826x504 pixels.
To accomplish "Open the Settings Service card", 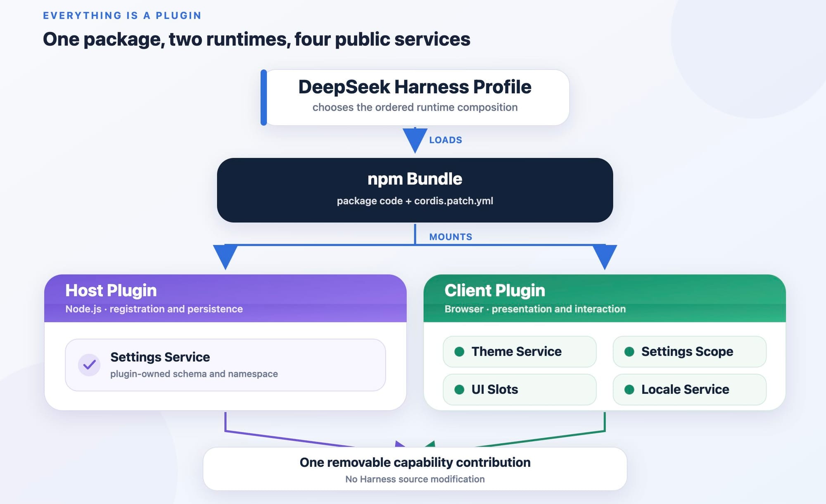I will (225, 365).
